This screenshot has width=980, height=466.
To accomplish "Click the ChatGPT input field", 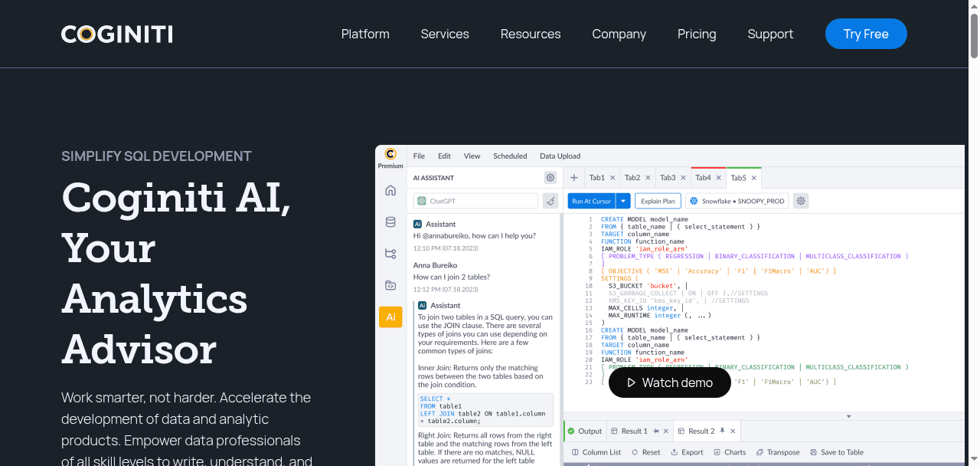I will 475,201.
